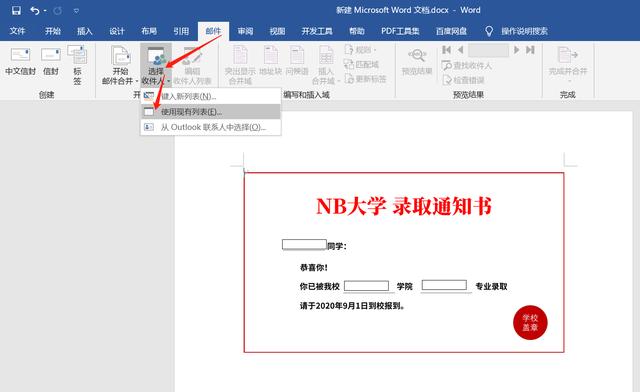Click the 查找收件人 button
This screenshot has height=392, width=640.
(467, 65)
